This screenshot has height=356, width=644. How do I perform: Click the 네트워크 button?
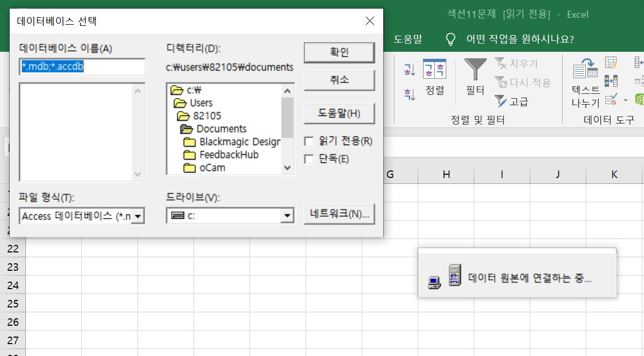pos(339,214)
